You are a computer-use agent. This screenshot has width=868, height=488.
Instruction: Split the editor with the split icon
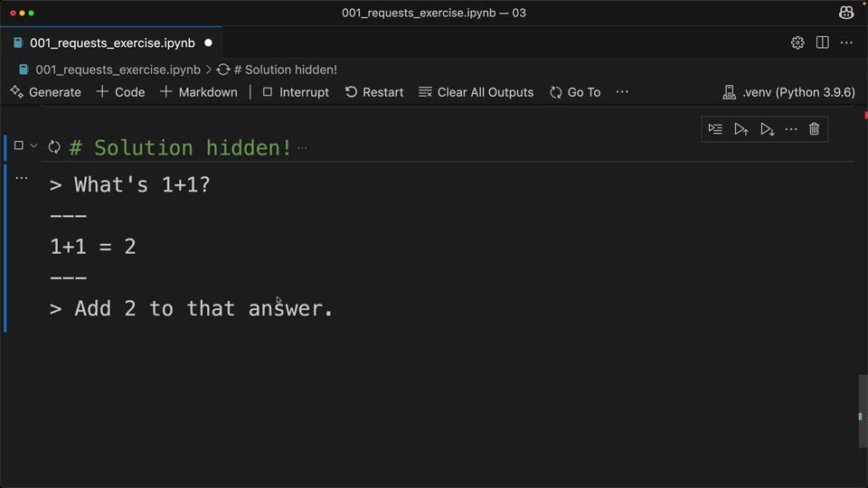coord(822,42)
